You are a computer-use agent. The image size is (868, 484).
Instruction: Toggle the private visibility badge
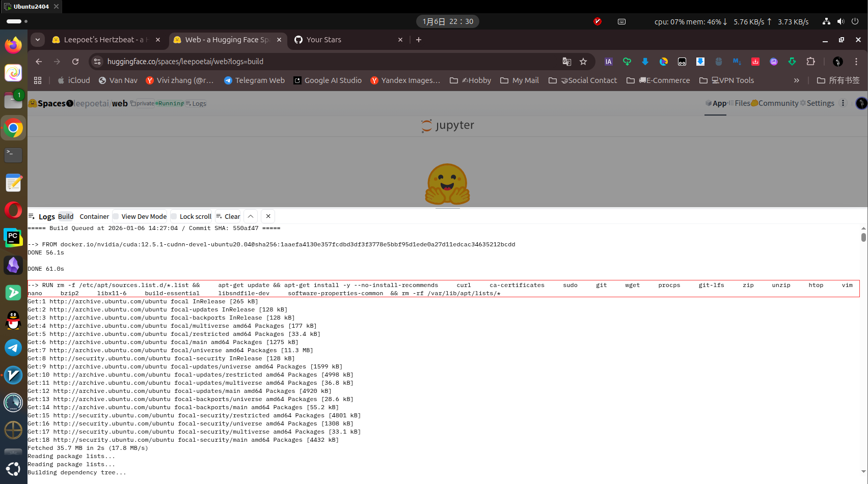(142, 103)
